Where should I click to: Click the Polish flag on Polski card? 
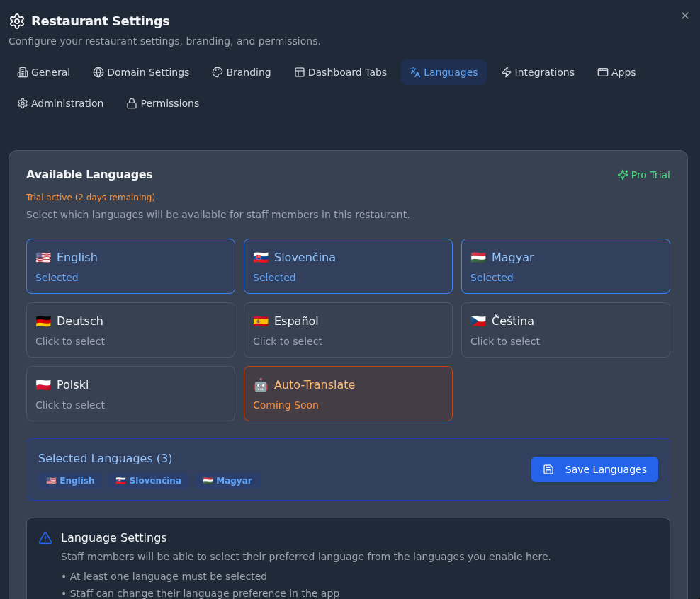(43, 385)
